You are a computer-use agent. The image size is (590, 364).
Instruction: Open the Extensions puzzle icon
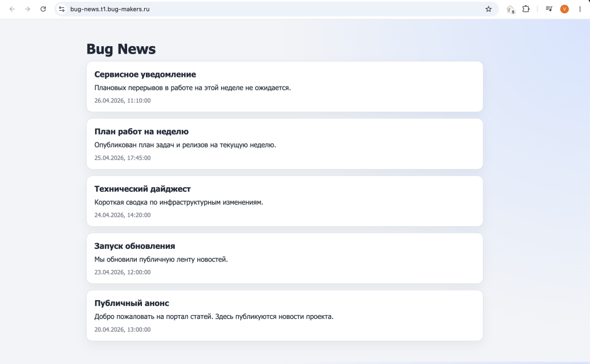coord(526,9)
